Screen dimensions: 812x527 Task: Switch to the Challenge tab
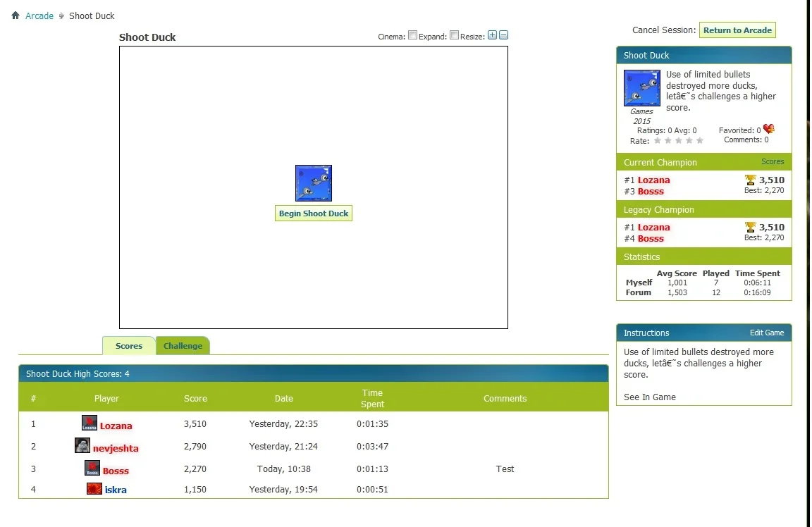click(x=183, y=346)
